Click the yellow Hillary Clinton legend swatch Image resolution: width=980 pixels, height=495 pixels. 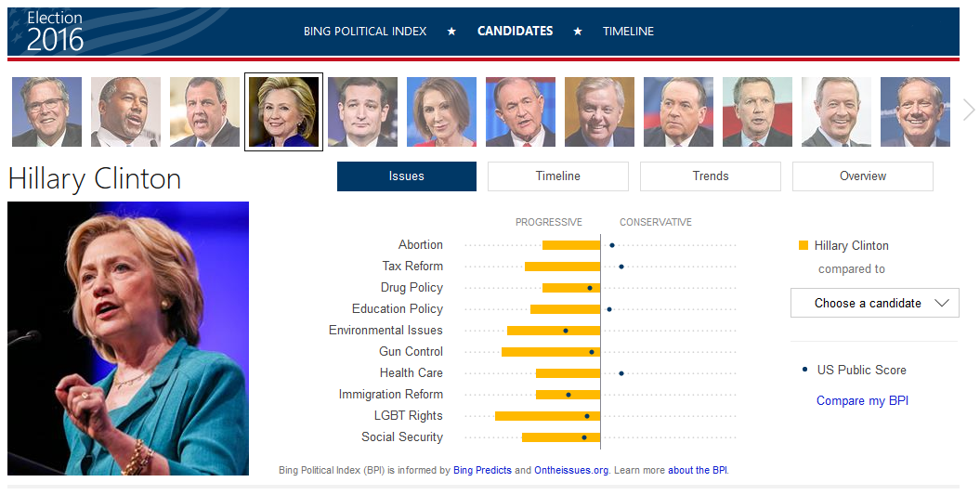click(x=804, y=246)
